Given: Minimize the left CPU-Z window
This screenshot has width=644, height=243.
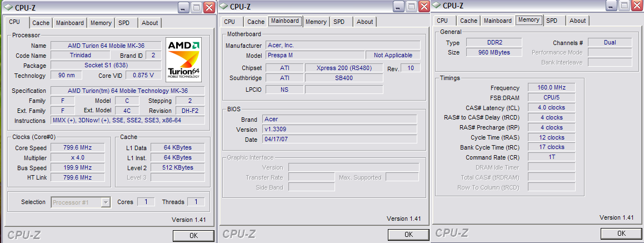Looking at the screenshot, I should (183, 7).
